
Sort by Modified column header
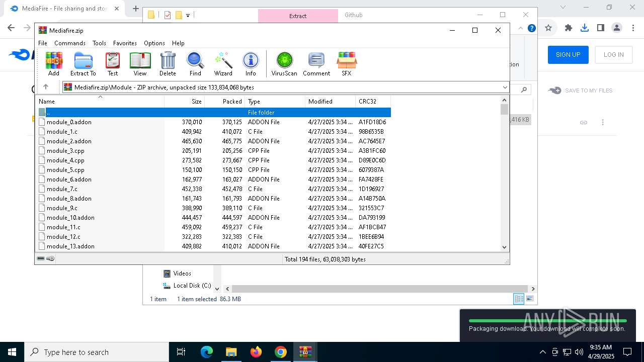click(x=330, y=101)
